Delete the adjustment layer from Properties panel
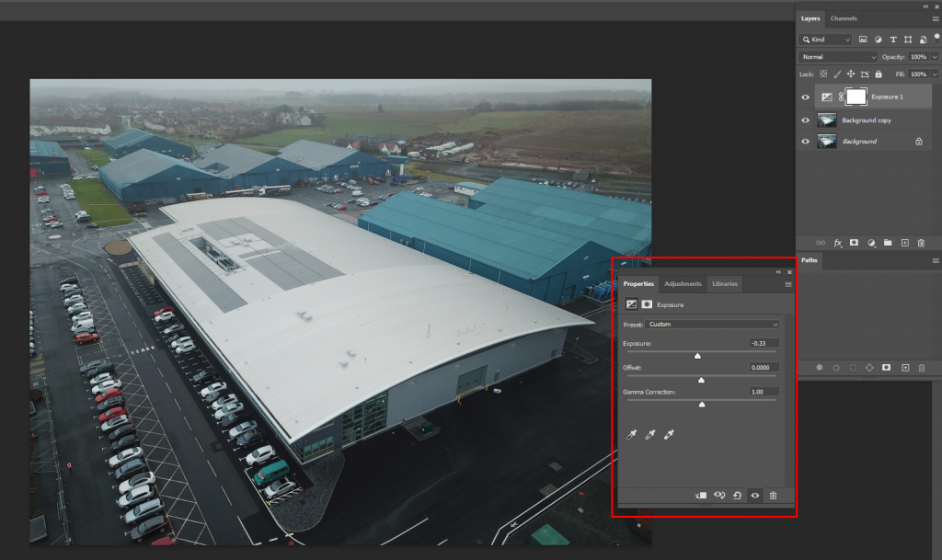This screenshot has height=560, width=942. pos(773,496)
